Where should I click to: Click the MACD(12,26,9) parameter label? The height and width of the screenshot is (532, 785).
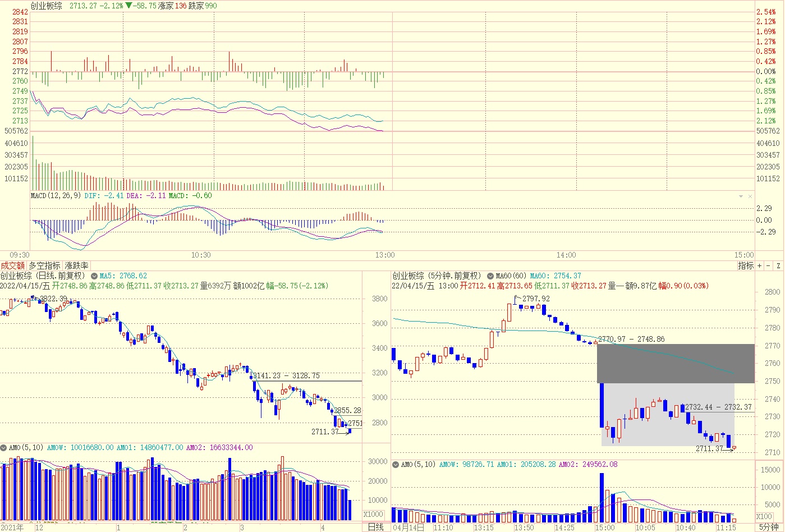point(56,196)
